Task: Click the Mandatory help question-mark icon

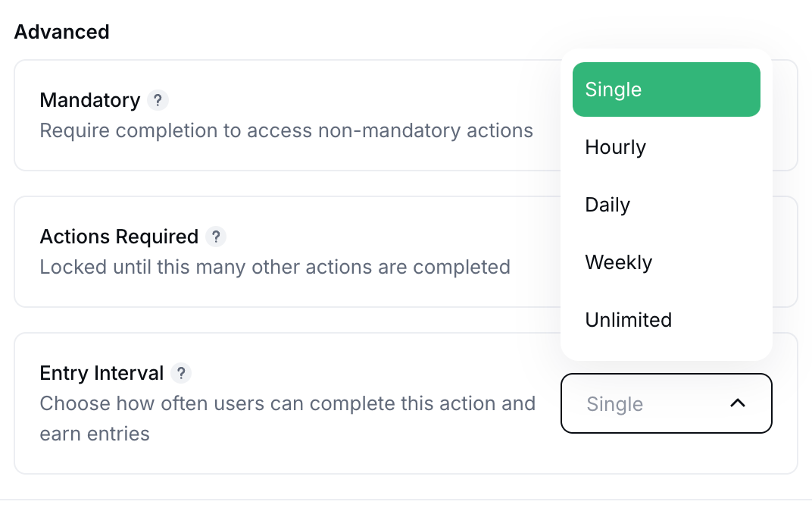Action: (x=158, y=100)
